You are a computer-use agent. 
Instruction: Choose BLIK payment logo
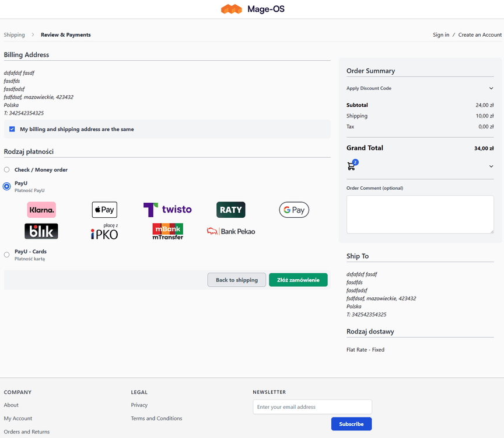[41, 231]
